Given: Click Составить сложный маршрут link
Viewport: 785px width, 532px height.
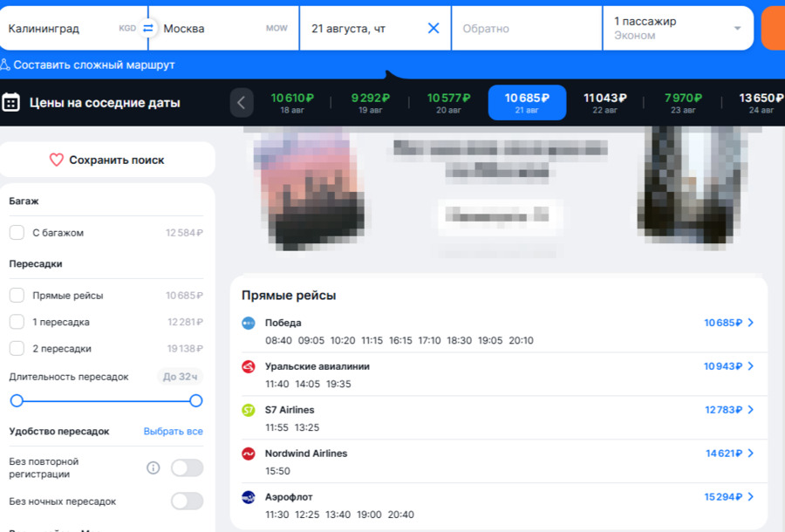Looking at the screenshot, I should pyautogui.click(x=88, y=65).
